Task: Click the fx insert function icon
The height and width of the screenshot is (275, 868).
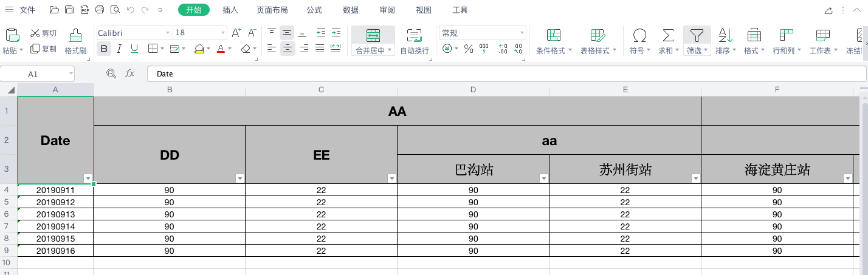Action: point(129,73)
